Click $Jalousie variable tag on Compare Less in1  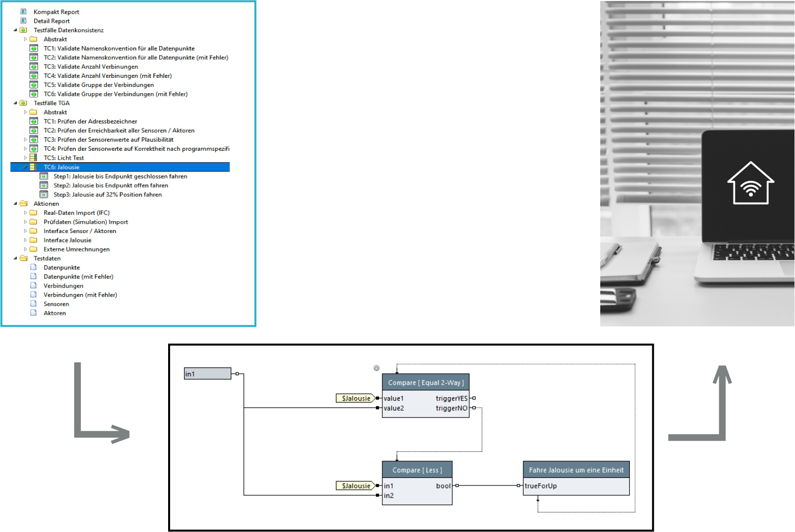356,486
